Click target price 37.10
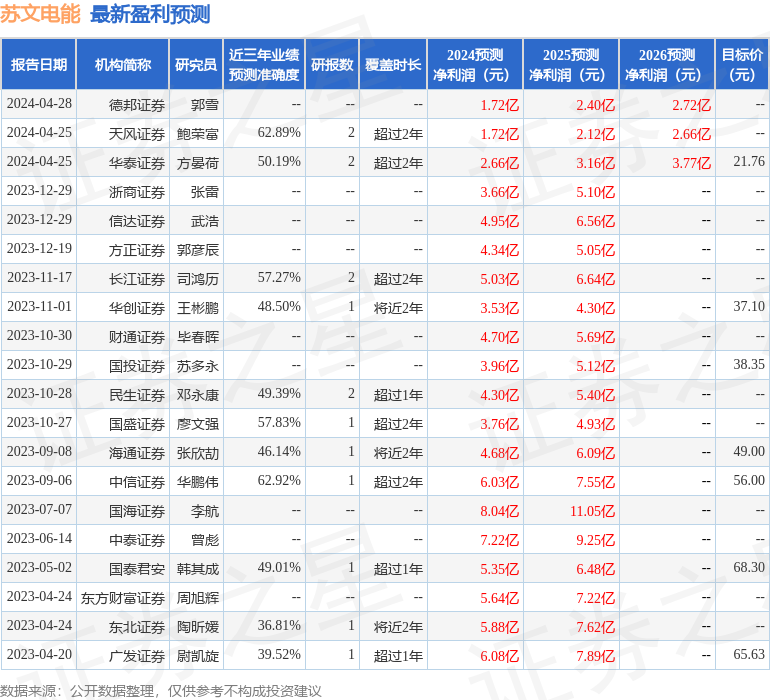This screenshot has height=700, width=770. coord(749,307)
